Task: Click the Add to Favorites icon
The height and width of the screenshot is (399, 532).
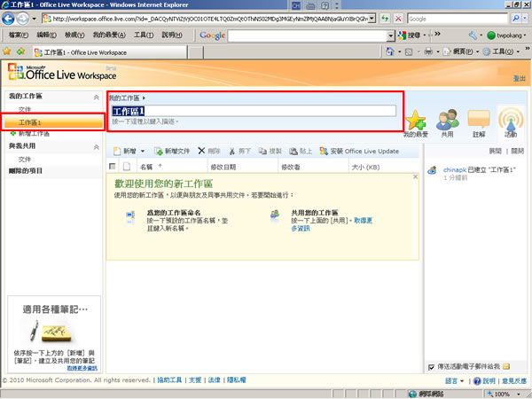Action: point(20,51)
